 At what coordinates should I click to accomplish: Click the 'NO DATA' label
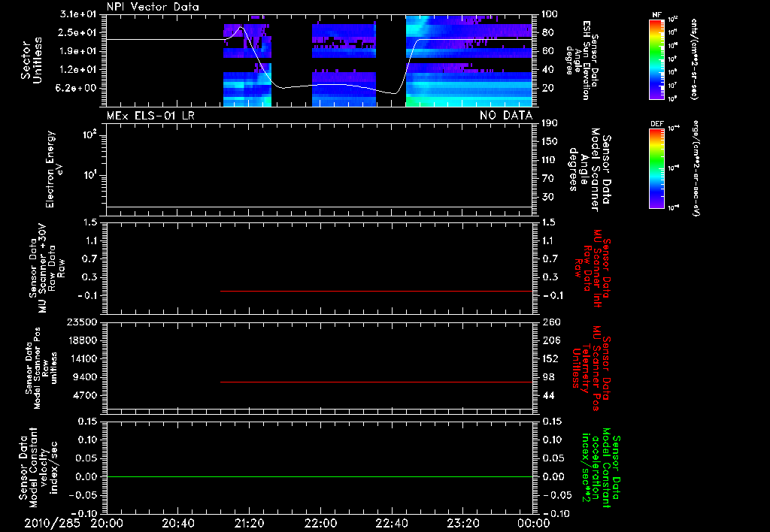pyautogui.click(x=506, y=116)
